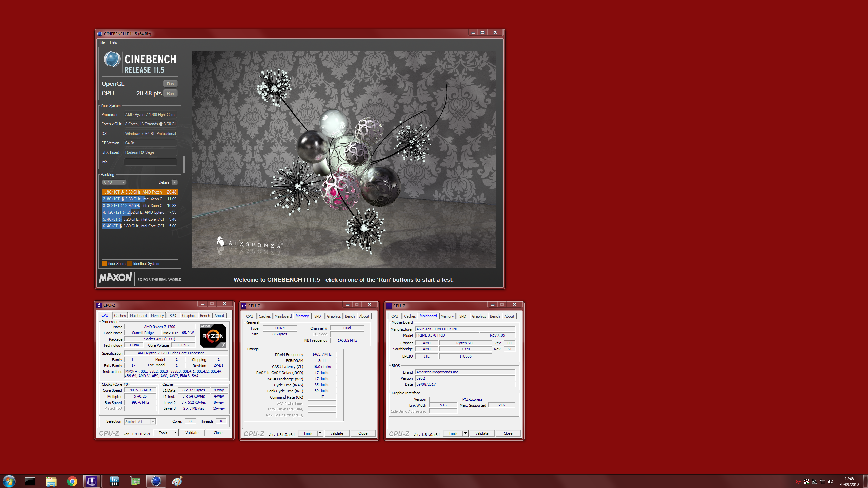Click the Core Voltage value 1.439 V
Image resolution: width=868 pixels, height=488 pixels.
183,345
